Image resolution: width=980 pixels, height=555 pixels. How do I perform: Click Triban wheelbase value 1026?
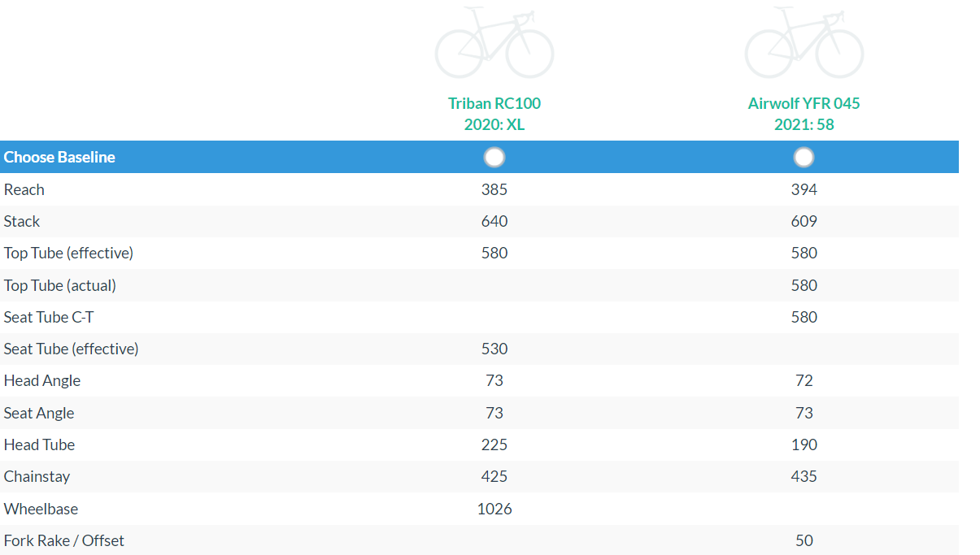(494, 509)
